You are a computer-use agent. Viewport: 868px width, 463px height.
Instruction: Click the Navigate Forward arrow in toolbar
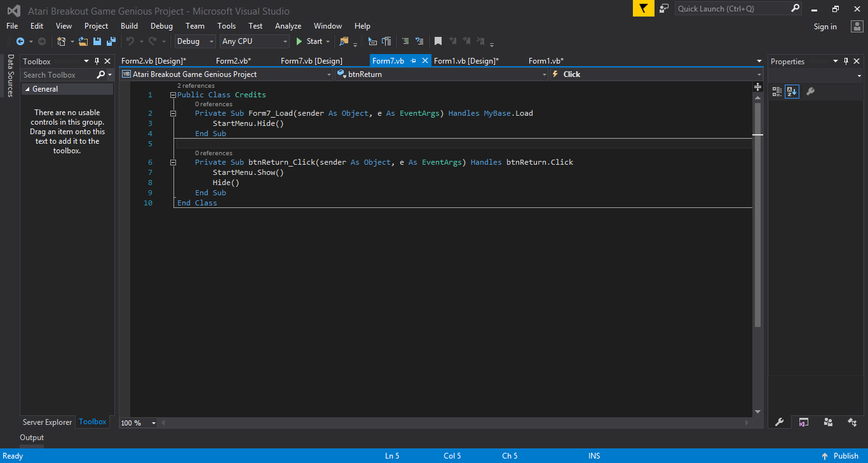pyautogui.click(x=42, y=41)
